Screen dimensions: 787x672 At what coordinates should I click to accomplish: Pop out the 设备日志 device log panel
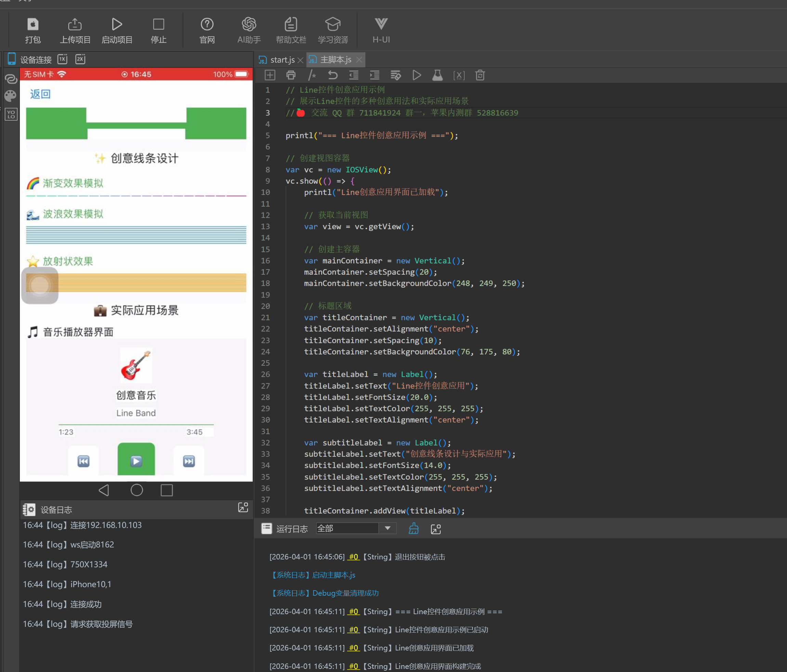tap(243, 507)
